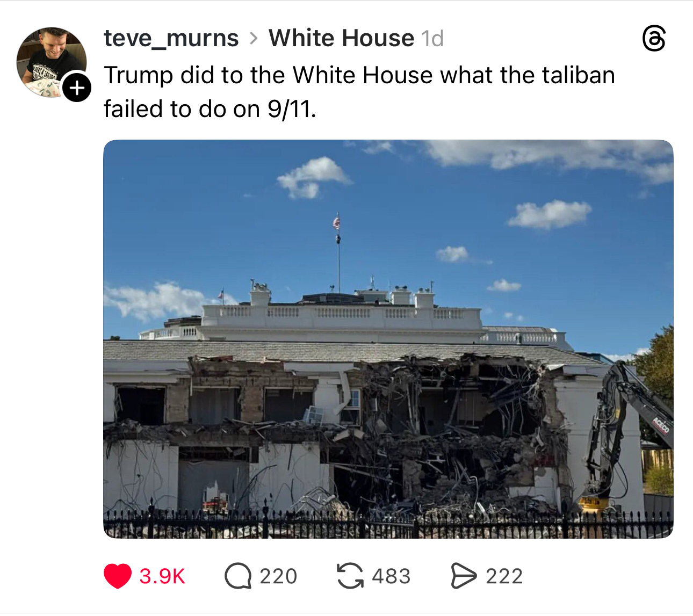Viewport: 693px width, 616px height.
Task: Open the White House topic link
Action: [x=341, y=38]
